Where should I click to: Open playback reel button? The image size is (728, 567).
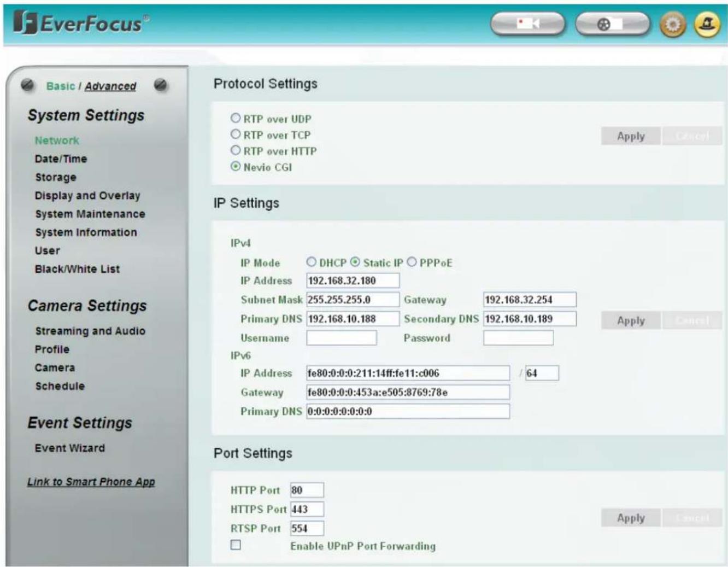coord(613,24)
